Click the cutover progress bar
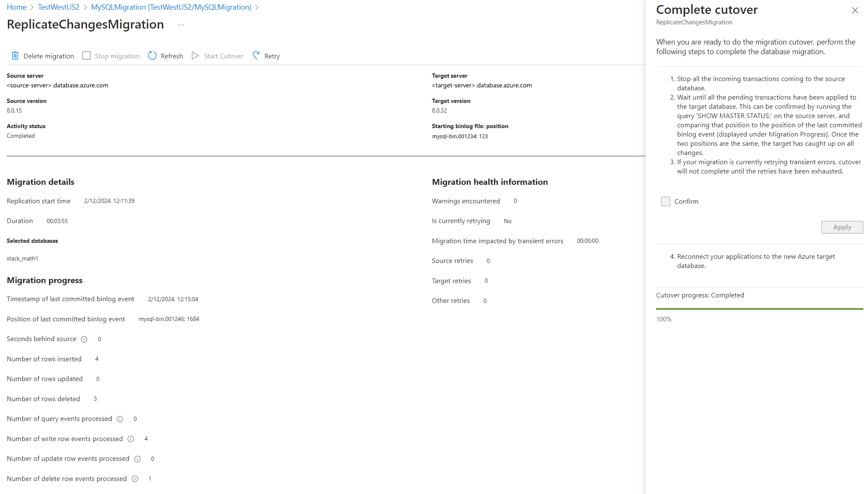The width and height of the screenshot is (868, 494). [759, 309]
